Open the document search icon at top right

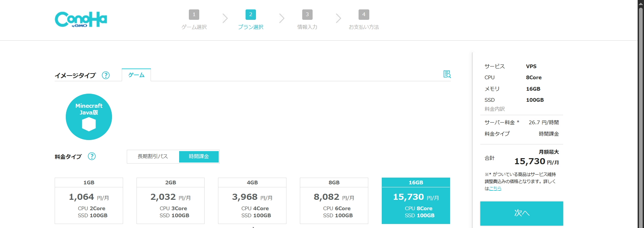pos(447,74)
